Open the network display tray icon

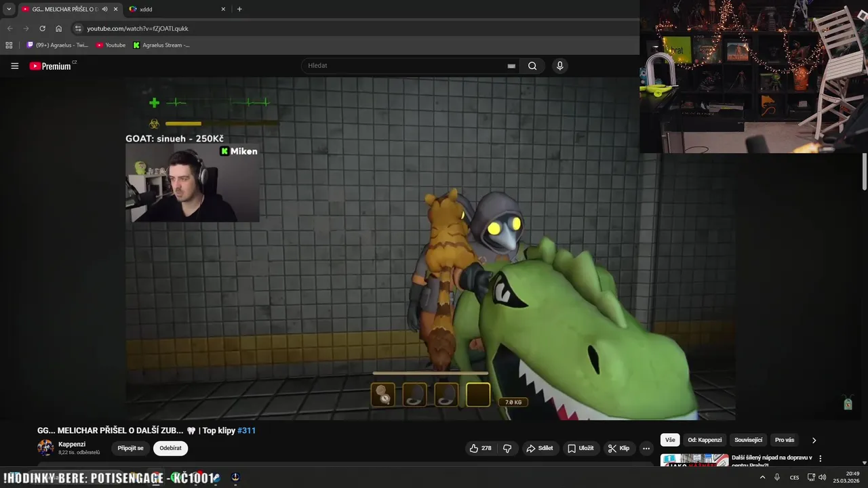[x=811, y=477]
